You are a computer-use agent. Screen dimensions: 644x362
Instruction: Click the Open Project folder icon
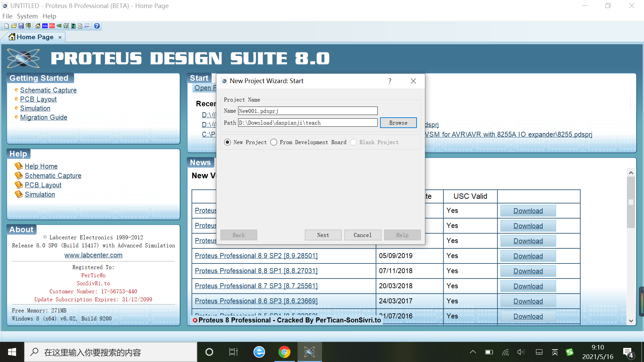click(x=14, y=26)
